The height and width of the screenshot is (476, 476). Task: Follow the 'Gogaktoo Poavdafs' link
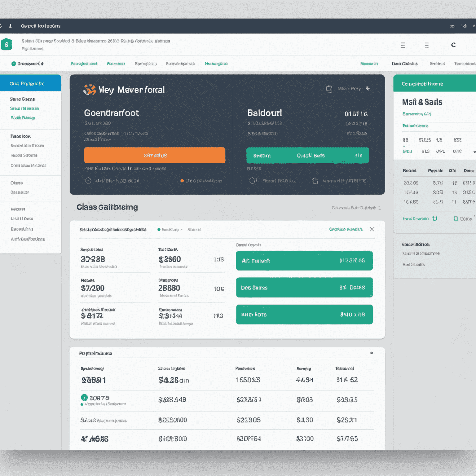(346, 229)
